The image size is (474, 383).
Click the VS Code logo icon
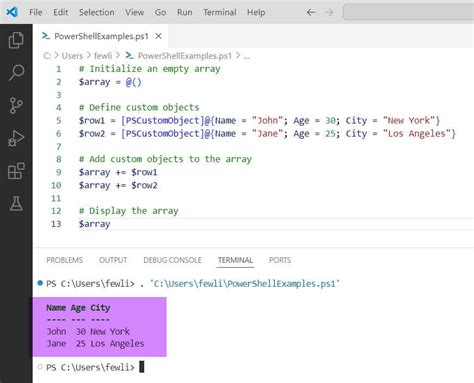(12, 12)
